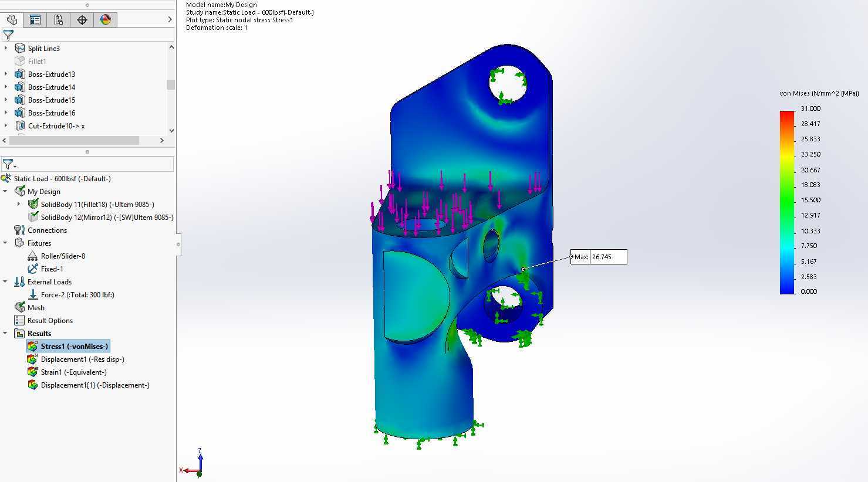Click the von Mises legend title
The image size is (868, 482).
(819, 93)
